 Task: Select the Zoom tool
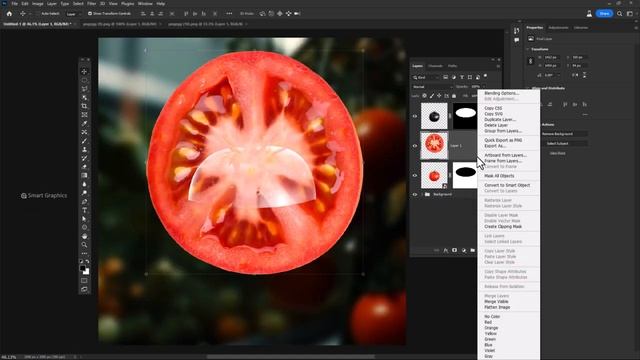[x=84, y=244]
